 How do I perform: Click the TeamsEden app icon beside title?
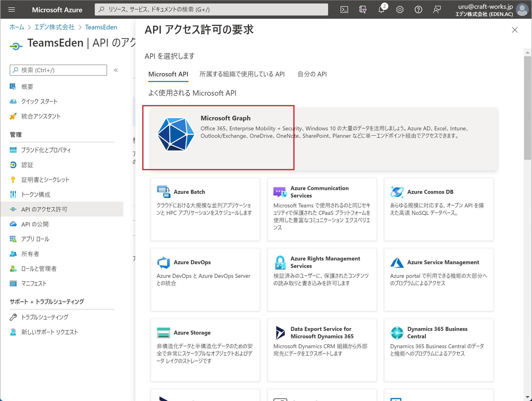[16, 46]
